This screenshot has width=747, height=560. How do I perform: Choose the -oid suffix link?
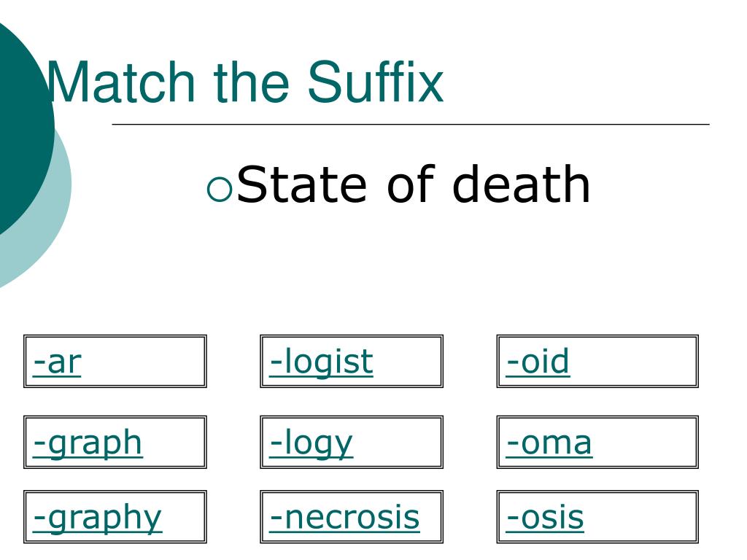pyautogui.click(x=538, y=362)
